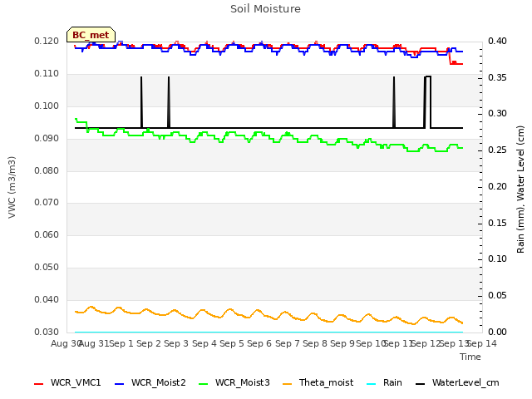Screen dimensions: 532x399
Task: Click the red line drop near Sep 13
Action: (x=450, y=57)
